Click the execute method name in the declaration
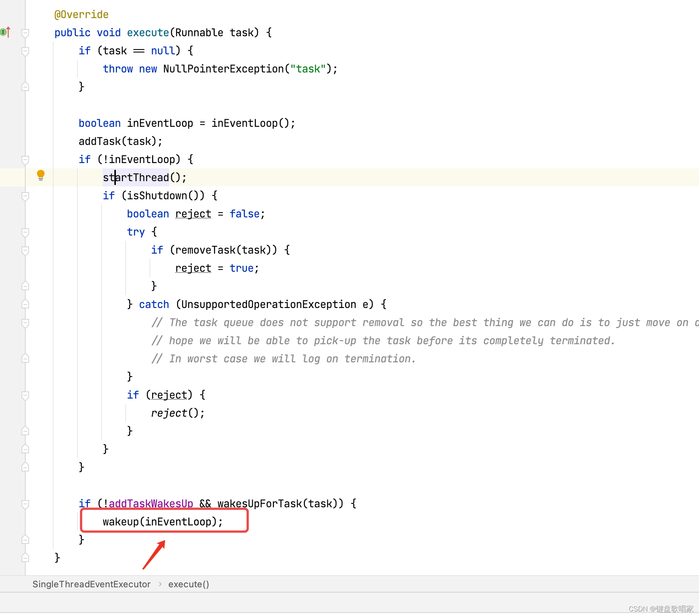 [148, 33]
